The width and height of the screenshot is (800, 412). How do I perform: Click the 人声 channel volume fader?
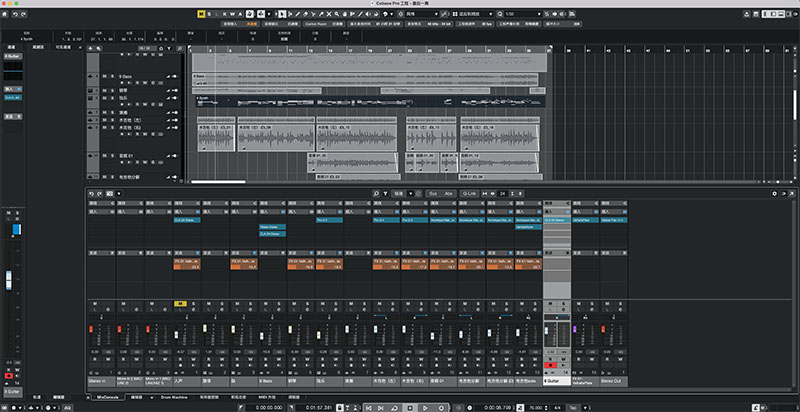point(177,335)
